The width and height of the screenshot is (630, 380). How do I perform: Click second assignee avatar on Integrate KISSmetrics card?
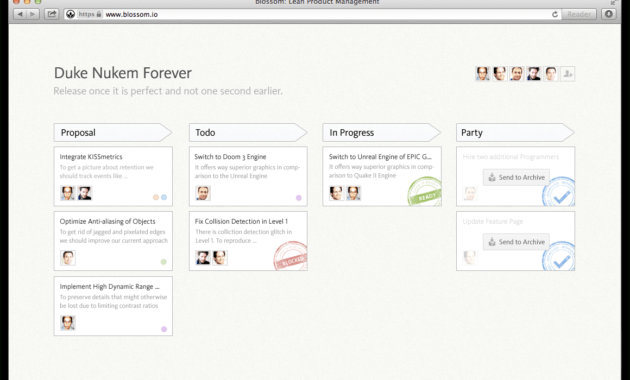point(85,193)
